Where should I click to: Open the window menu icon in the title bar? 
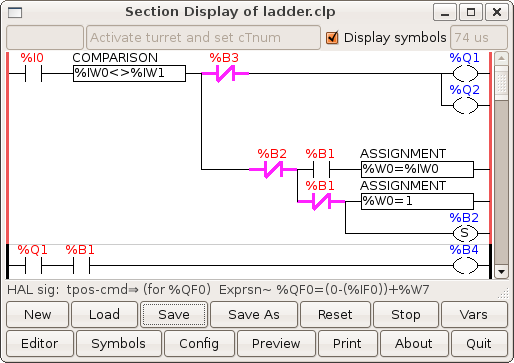[15, 13]
